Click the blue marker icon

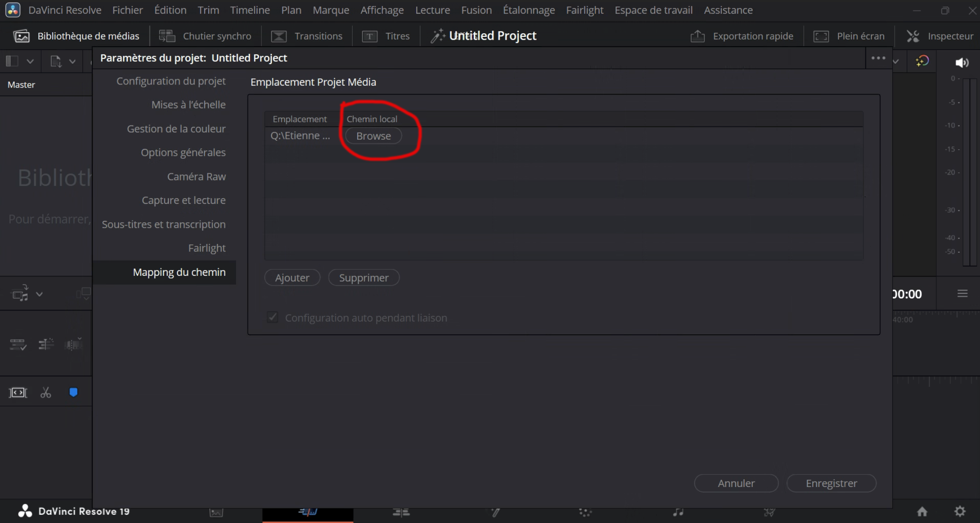pos(73,392)
